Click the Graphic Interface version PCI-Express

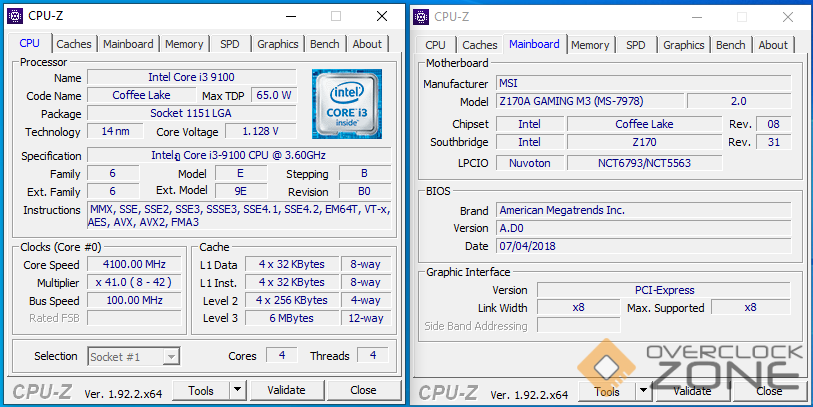click(x=664, y=290)
